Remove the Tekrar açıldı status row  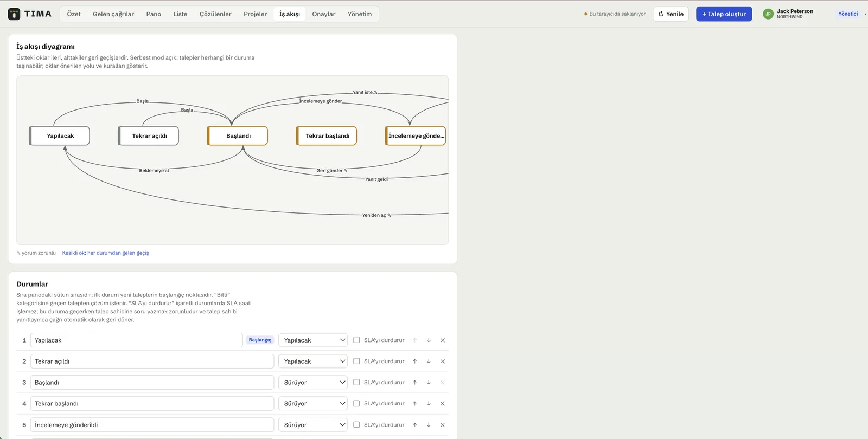pos(443,361)
